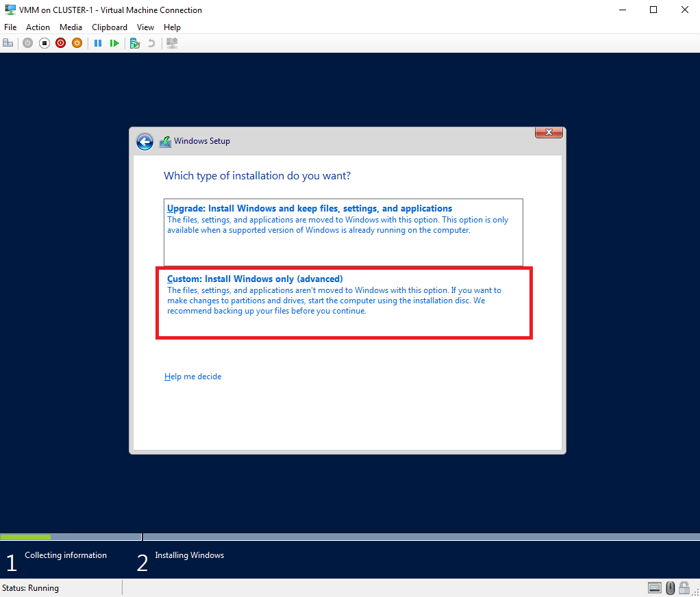
Task: Click the setup progress bar
Action: tap(350, 537)
